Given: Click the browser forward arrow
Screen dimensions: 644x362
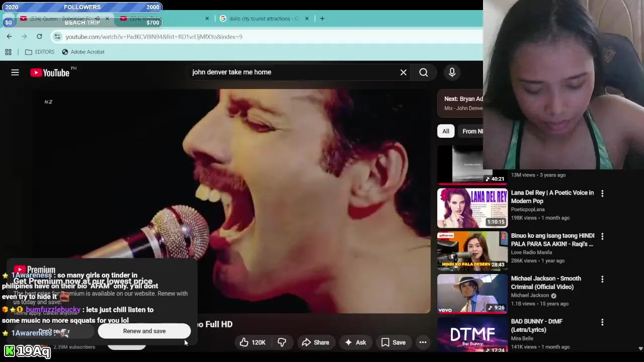Looking at the screenshot, I should click(x=24, y=36).
